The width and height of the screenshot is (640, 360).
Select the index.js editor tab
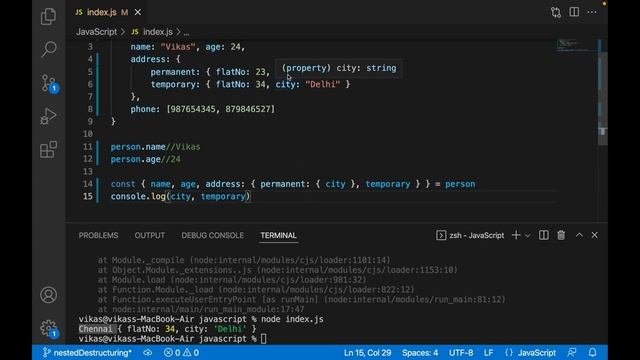tap(108, 12)
